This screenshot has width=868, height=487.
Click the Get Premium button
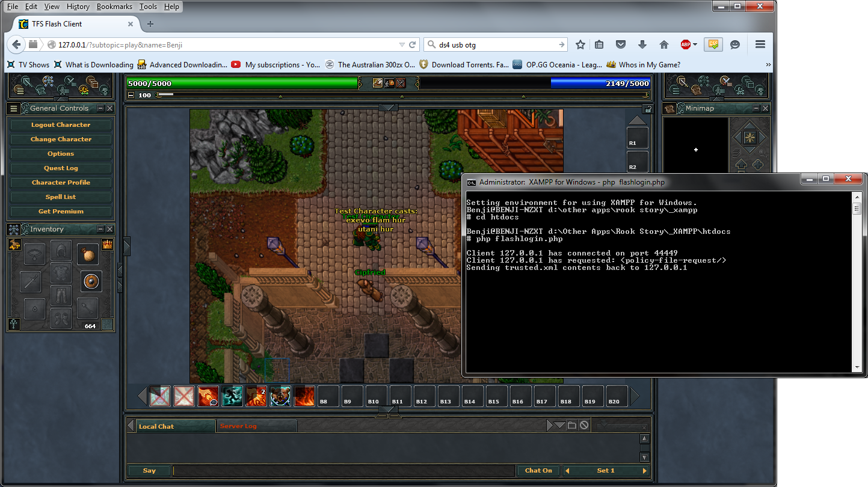point(61,212)
